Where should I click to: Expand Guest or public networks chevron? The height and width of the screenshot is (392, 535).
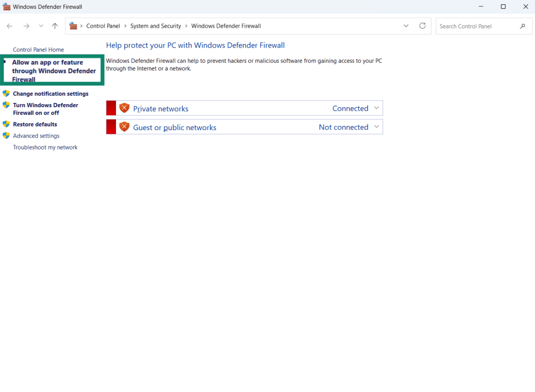click(376, 126)
